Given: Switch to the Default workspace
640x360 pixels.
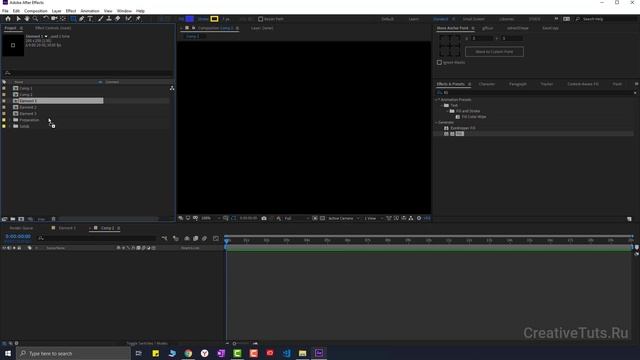Looking at the screenshot, I should [387, 19].
